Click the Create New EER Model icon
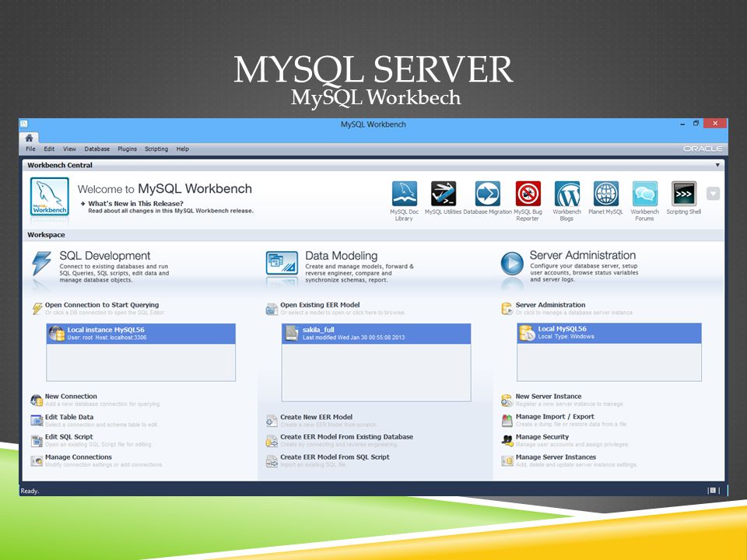This screenshot has width=747, height=560. click(x=272, y=421)
